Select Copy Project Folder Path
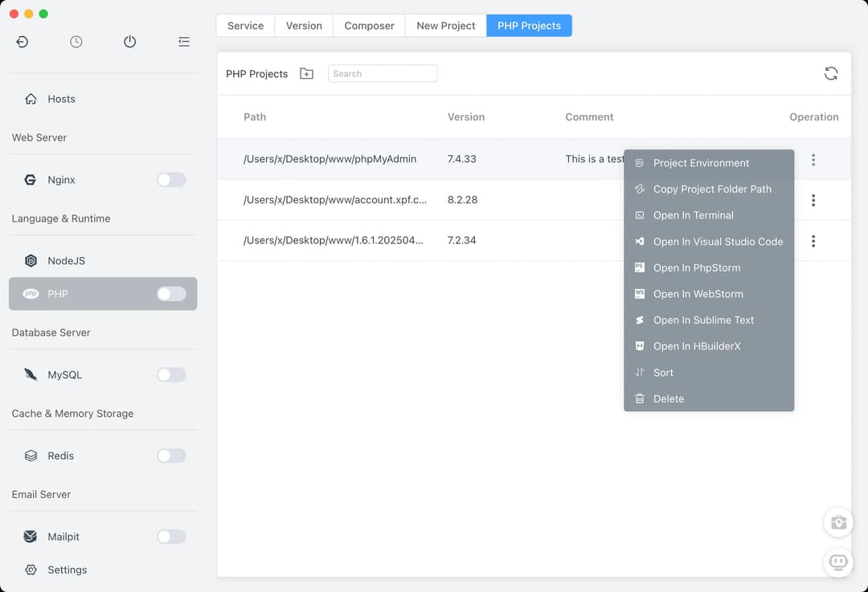The height and width of the screenshot is (592, 868). pyautogui.click(x=709, y=190)
